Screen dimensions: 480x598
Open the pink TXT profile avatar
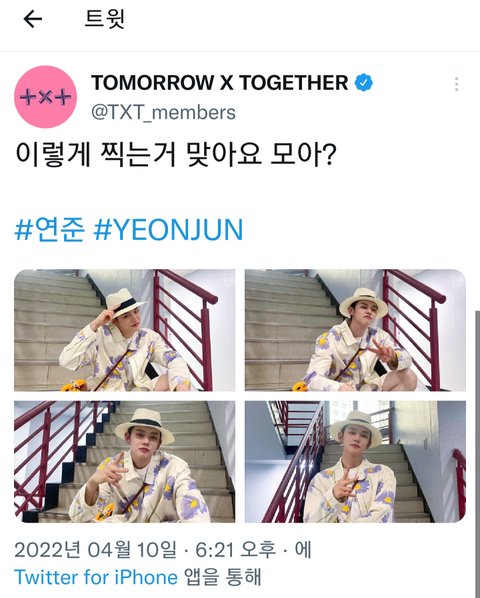[45, 97]
